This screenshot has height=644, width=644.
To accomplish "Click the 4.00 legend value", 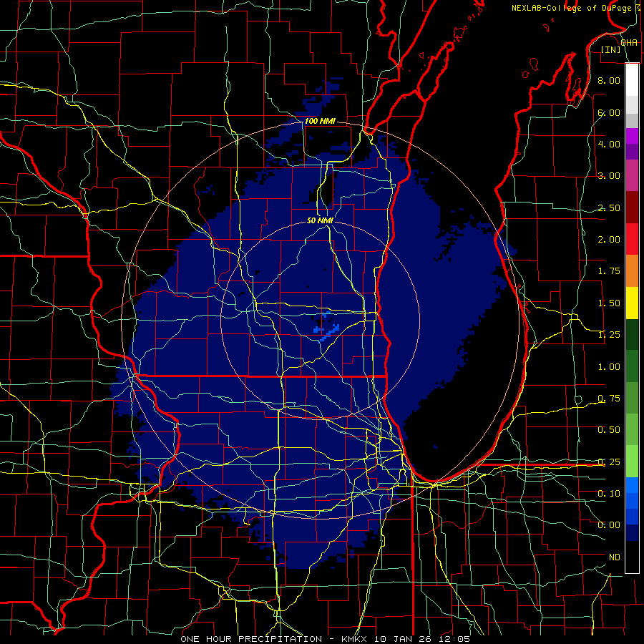I will pos(609,144).
